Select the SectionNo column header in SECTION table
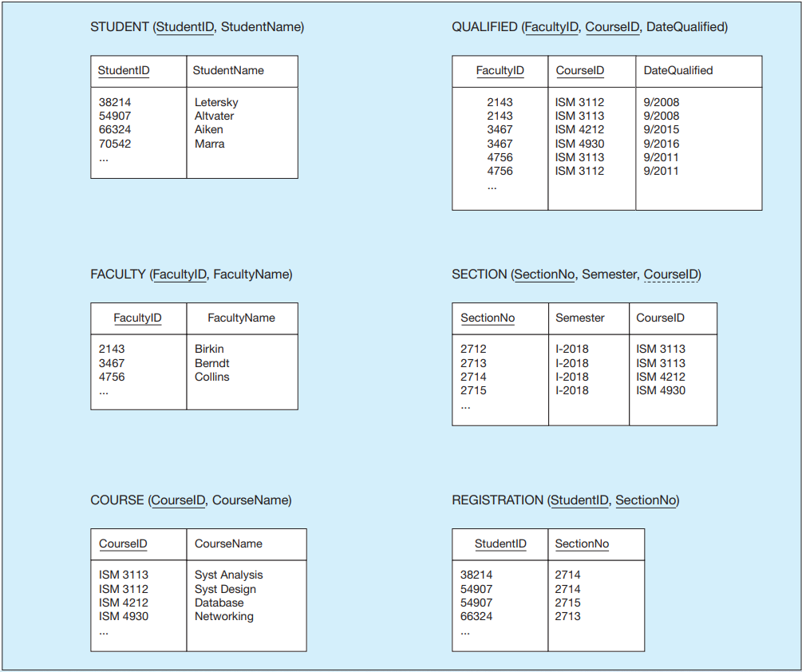The image size is (802, 672). pos(500,318)
